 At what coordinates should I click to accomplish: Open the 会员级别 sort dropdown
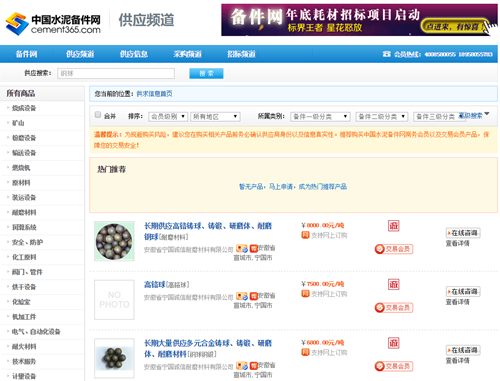point(168,116)
